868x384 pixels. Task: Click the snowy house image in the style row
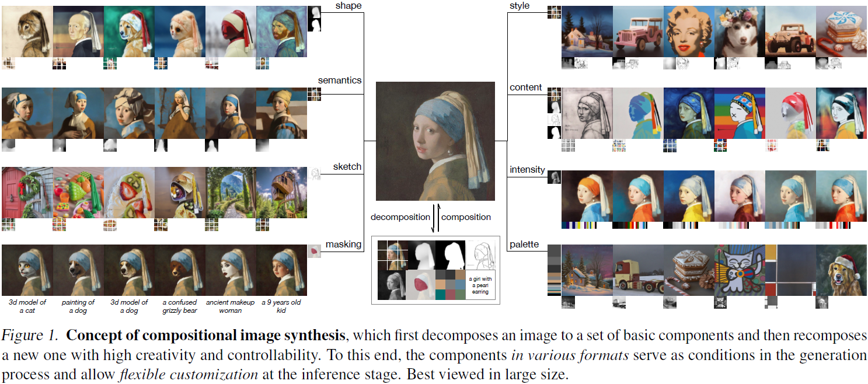pos(587,32)
